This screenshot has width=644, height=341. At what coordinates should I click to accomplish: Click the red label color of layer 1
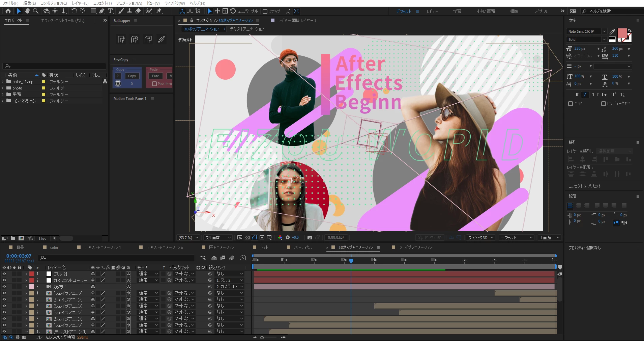[32, 274]
